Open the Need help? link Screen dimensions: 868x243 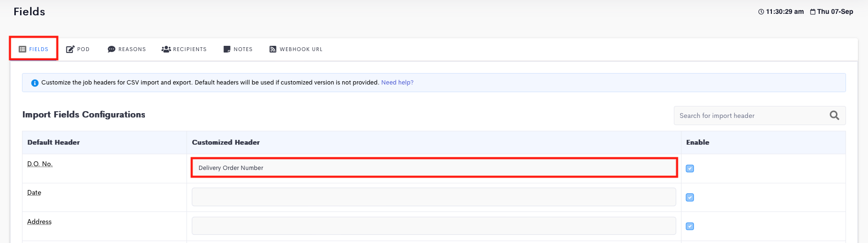[397, 83]
